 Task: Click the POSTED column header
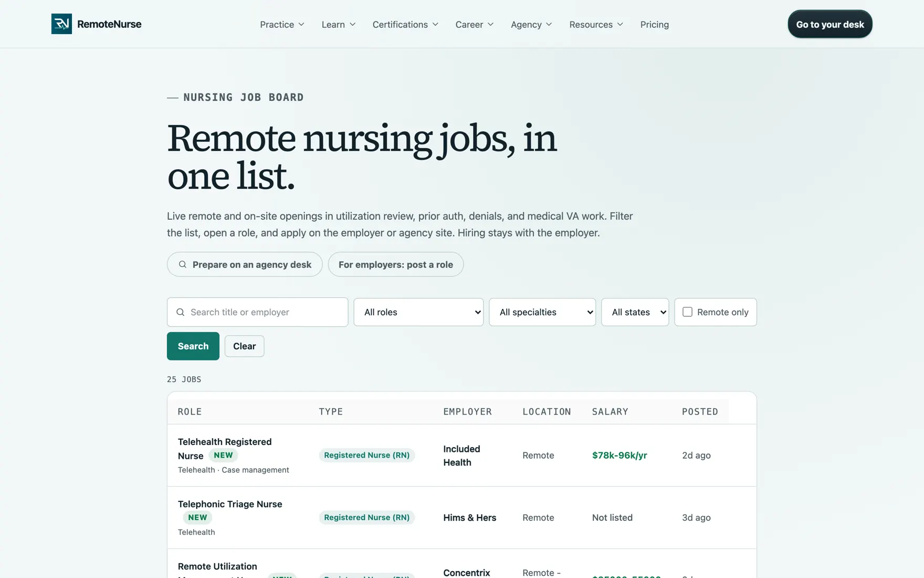tap(700, 411)
